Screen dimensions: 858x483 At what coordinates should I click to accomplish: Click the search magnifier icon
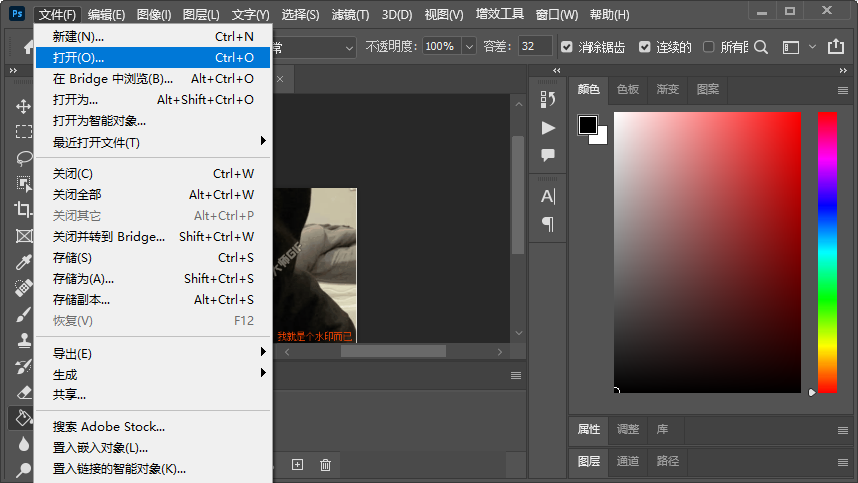pyautogui.click(x=761, y=47)
